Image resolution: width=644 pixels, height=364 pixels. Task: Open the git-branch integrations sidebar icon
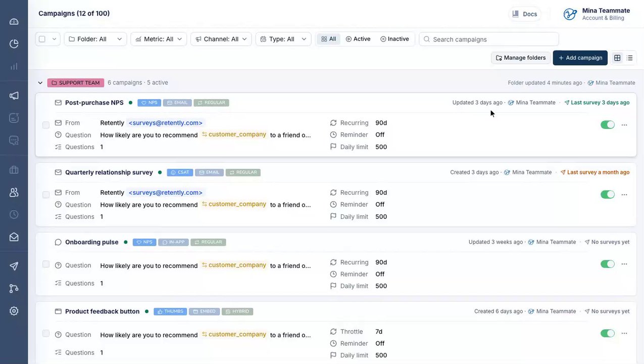click(14, 289)
